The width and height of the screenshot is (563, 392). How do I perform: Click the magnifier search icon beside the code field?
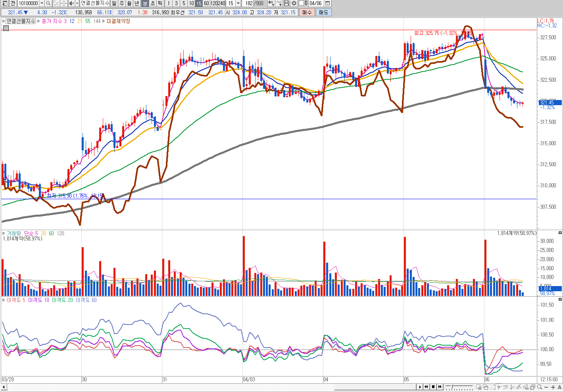click(x=48, y=3)
